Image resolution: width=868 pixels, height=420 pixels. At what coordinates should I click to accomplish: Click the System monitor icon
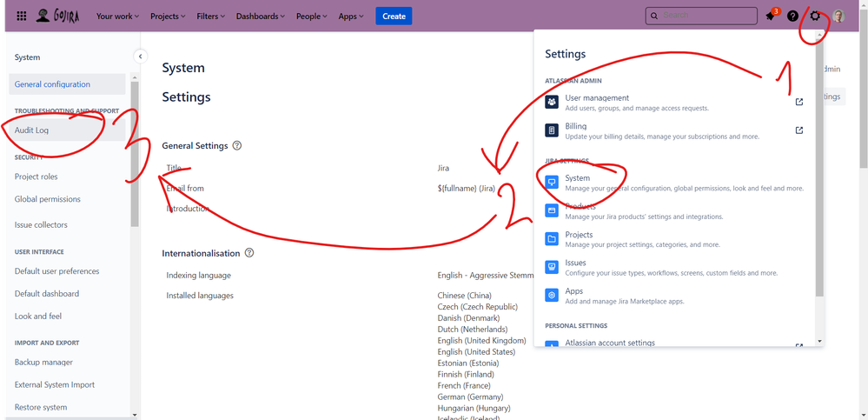[x=552, y=182]
